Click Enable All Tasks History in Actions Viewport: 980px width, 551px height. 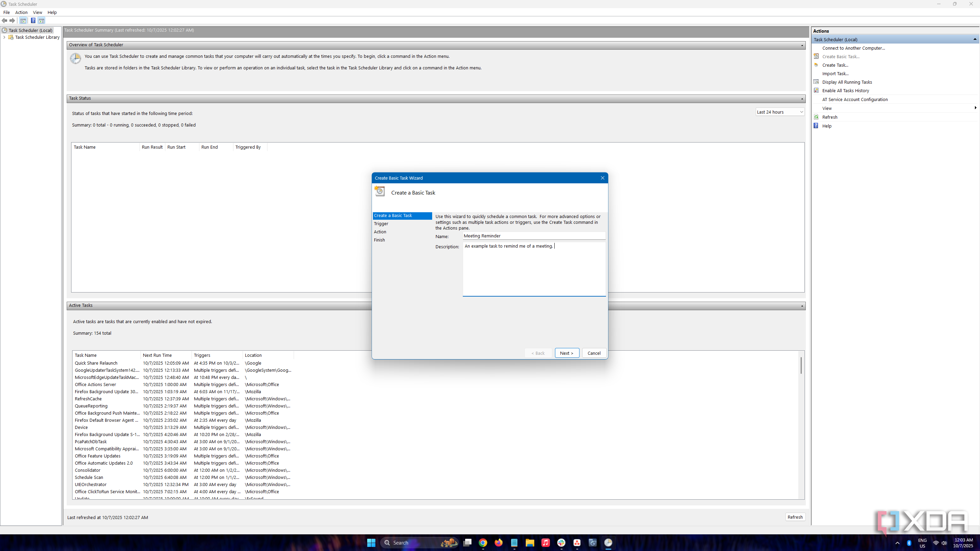845,90
